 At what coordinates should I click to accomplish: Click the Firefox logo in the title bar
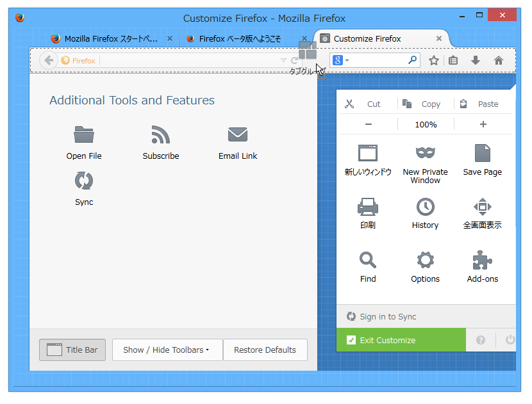tap(20, 17)
